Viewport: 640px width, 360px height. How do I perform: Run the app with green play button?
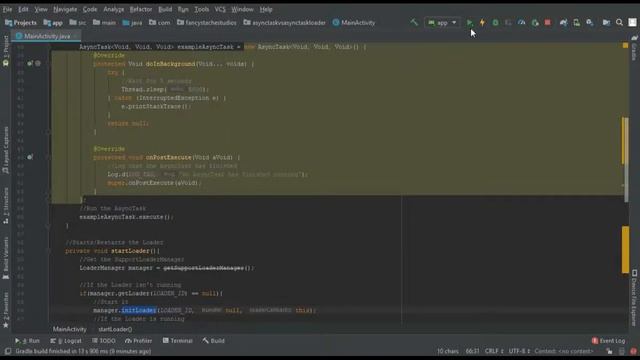469,22
